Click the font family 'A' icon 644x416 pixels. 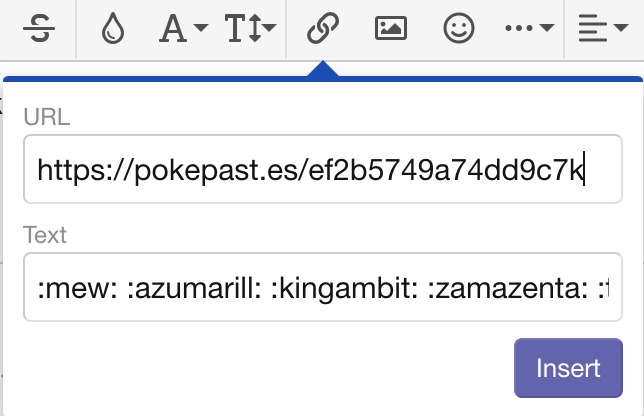[173, 30]
